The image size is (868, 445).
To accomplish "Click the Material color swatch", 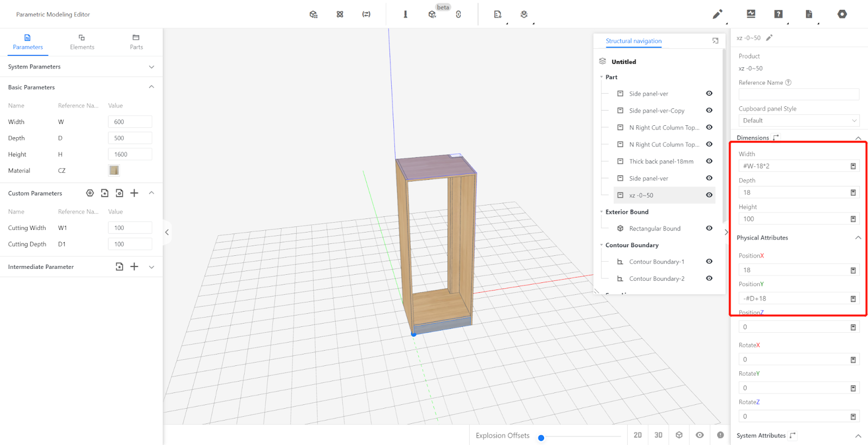I will [114, 170].
